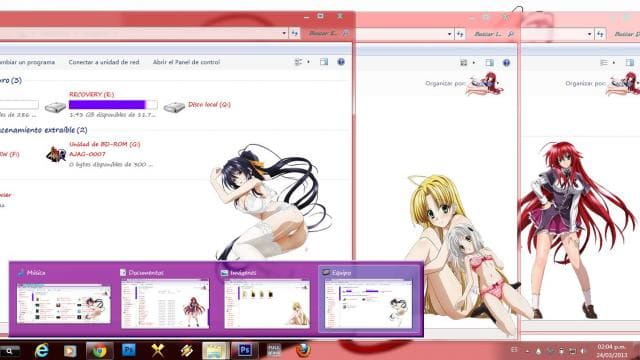Image resolution: width=640 pixels, height=360 pixels.
Task: Click the magnifier icon in the Buscar E... search box
Action: (x=346, y=33)
